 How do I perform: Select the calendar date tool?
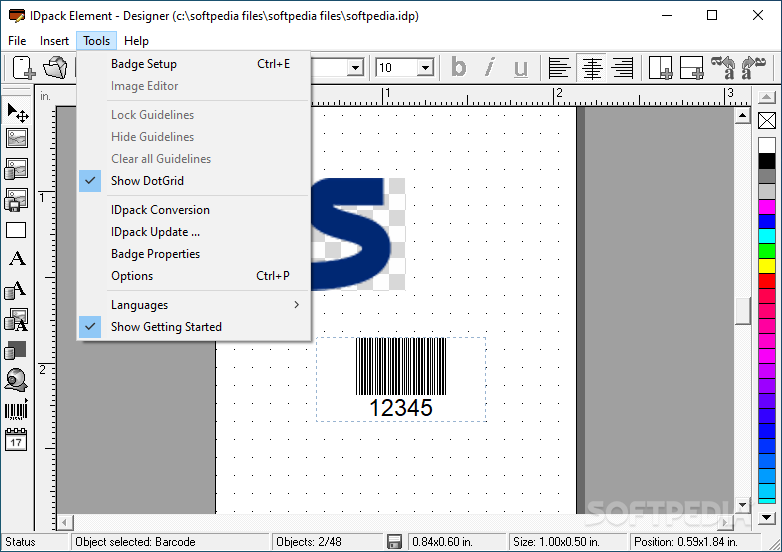click(16, 440)
